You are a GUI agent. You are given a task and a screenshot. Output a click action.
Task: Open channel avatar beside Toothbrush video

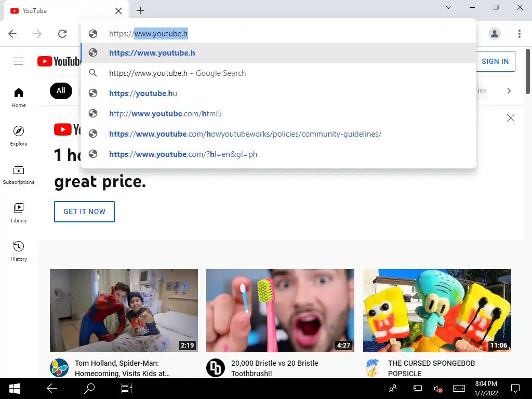(x=216, y=368)
